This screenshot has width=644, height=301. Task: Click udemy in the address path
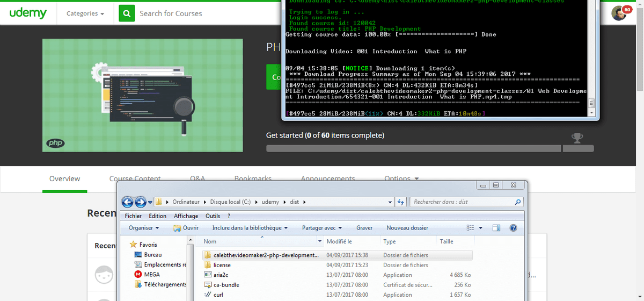pyautogui.click(x=270, y=202)
